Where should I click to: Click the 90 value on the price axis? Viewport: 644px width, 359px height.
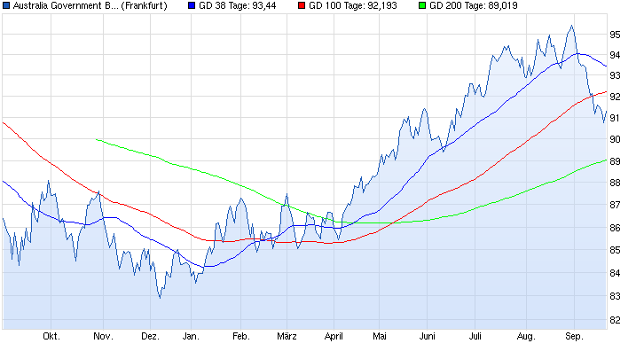(x=615, y=140)
